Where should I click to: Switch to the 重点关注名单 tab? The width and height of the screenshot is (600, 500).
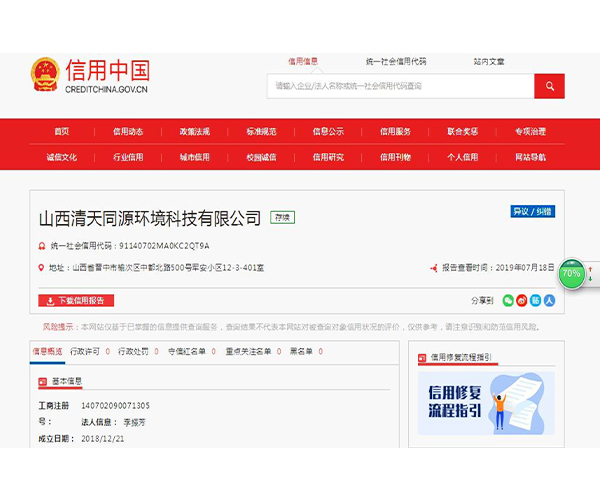248,351
